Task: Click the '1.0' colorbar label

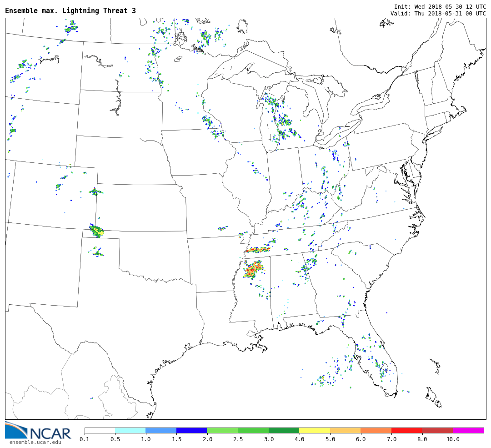Action: click(146, 439)
